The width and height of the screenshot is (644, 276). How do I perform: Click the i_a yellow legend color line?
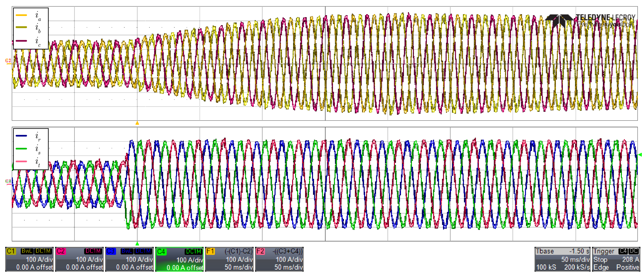pos(21,15)
